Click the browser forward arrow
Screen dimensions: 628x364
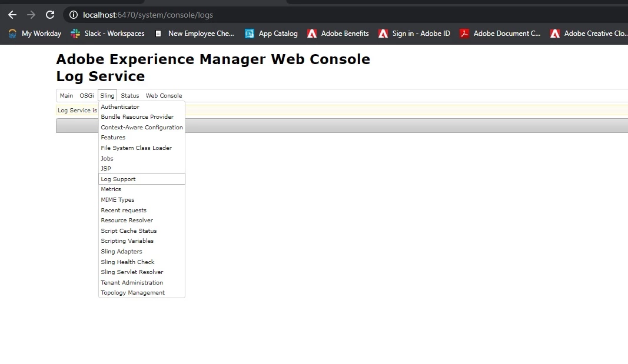[31, 15]
